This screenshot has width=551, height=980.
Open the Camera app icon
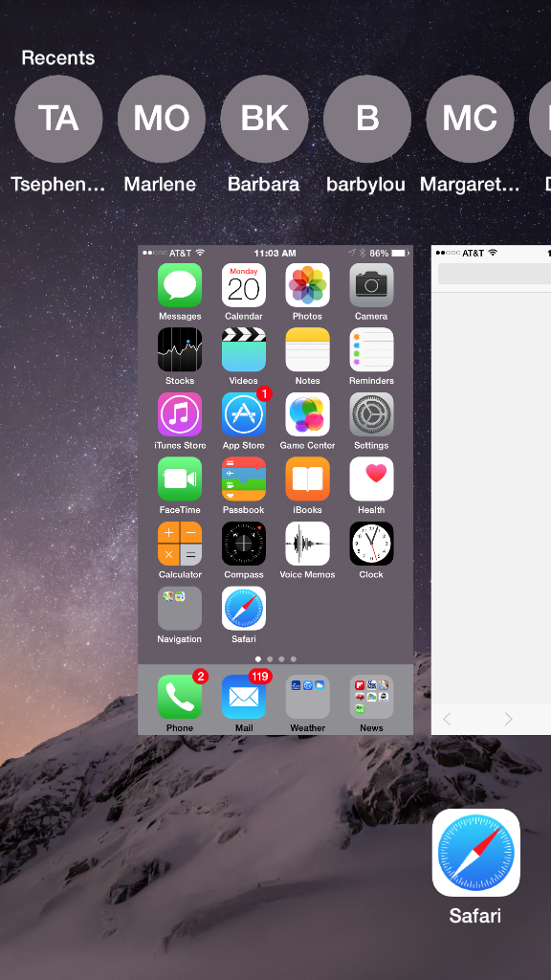pyautogui.click(x=371, y=285)
